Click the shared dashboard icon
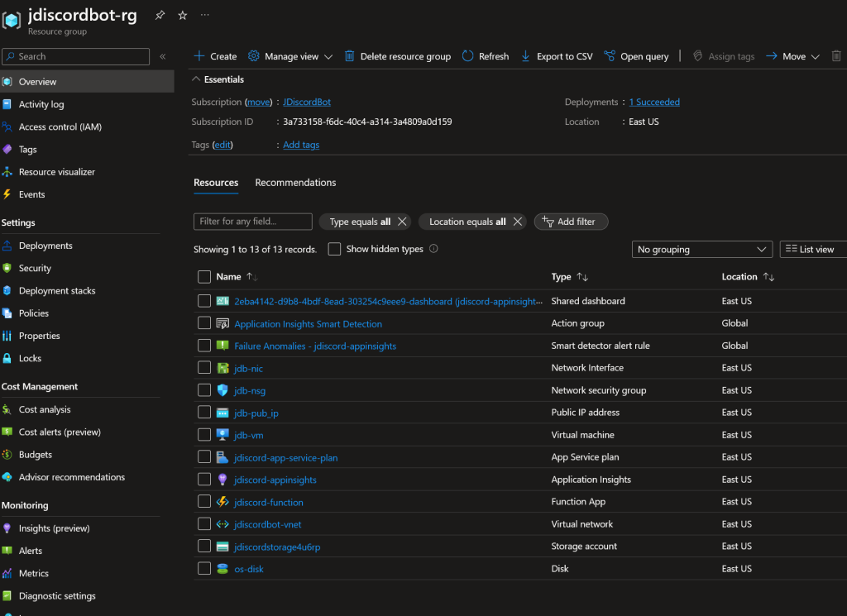 click(223, 301)
